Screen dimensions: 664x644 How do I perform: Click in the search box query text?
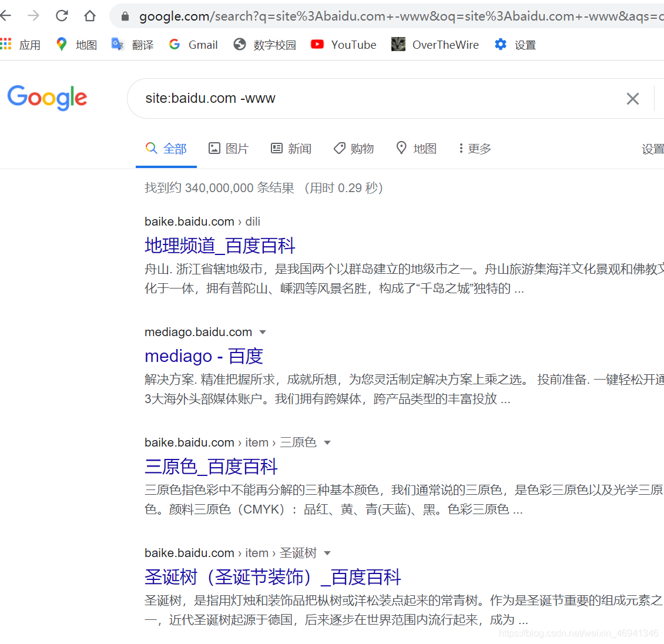[210, 98]
